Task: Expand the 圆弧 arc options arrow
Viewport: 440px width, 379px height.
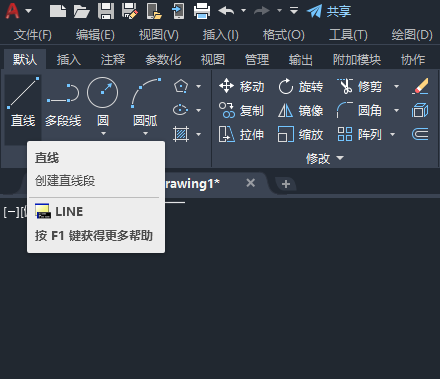Action: click(145, 134)
